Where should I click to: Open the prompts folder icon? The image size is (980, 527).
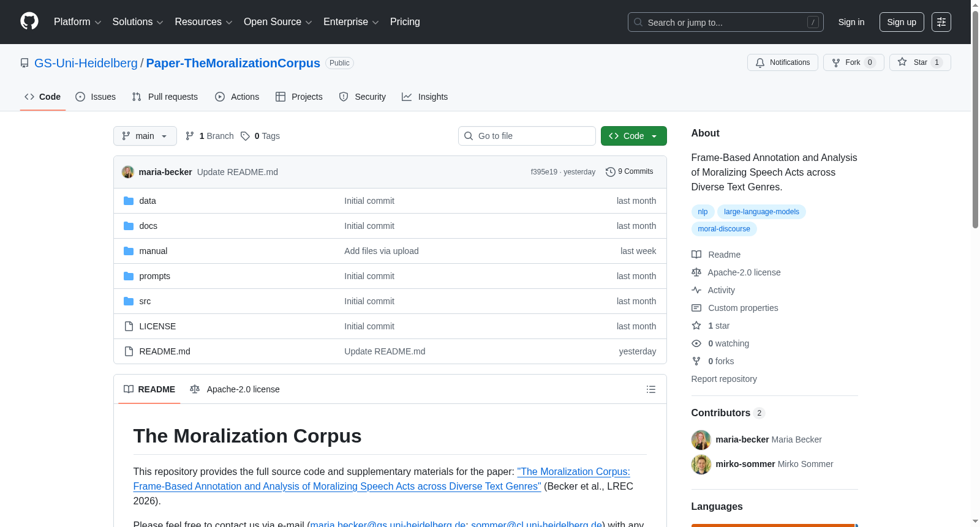click(129, 276)
